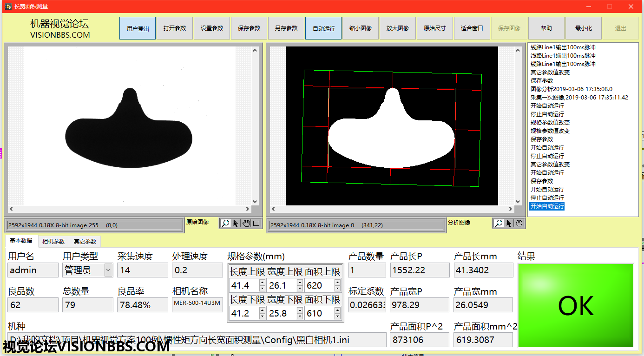Click 放大图像 to enlarge the image

[398, 28]
